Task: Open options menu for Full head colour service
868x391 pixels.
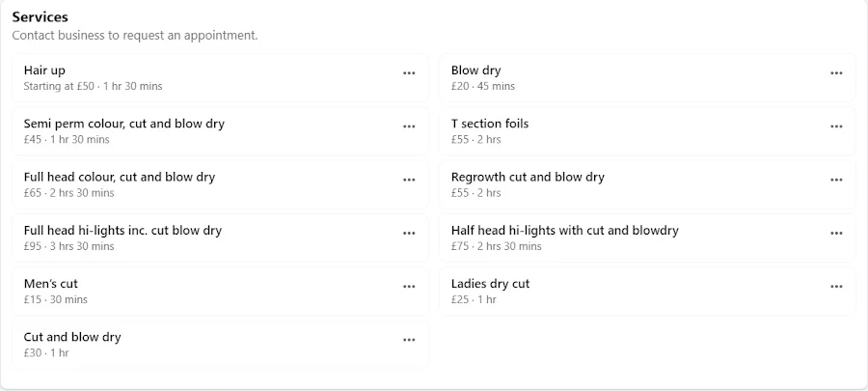Action: click(x=409, y=180)
